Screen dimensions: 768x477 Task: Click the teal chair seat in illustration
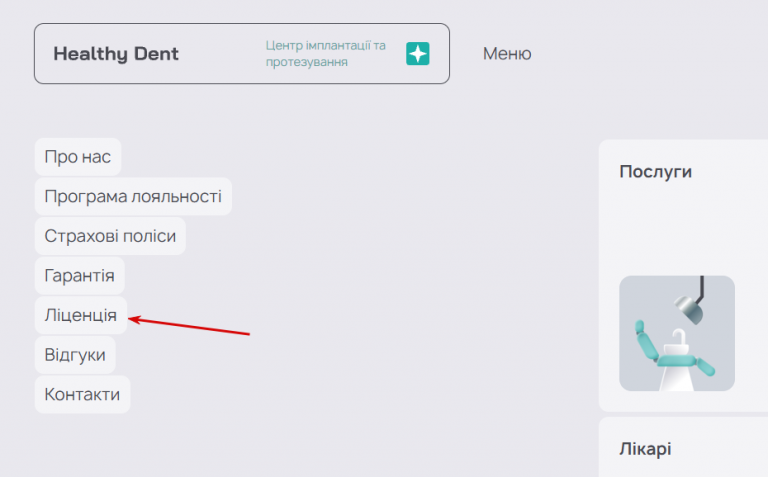tap(678, 361)
